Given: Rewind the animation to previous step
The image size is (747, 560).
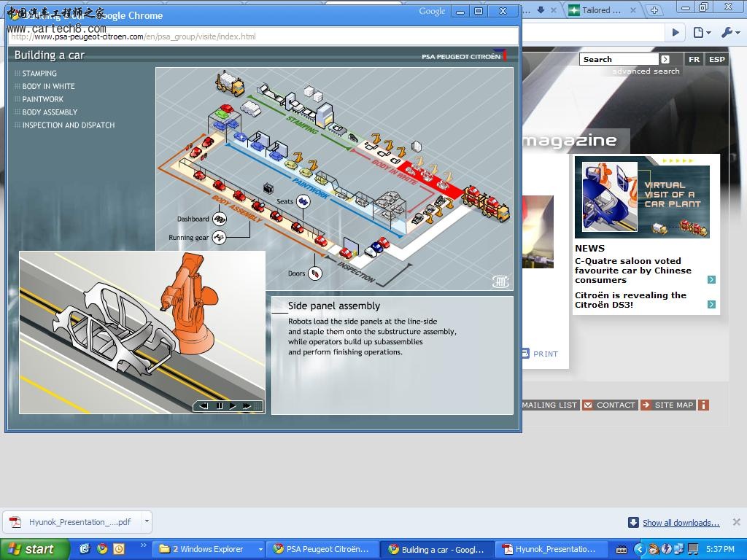Looking at the screenshot, I should tap(204, 406).
